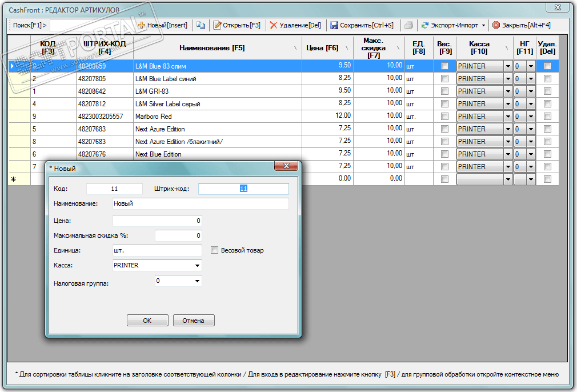This screenshot has height=392, width=577.
Task: Open the Налоговая группа dropdown in dialog
Action: point(197,281)
